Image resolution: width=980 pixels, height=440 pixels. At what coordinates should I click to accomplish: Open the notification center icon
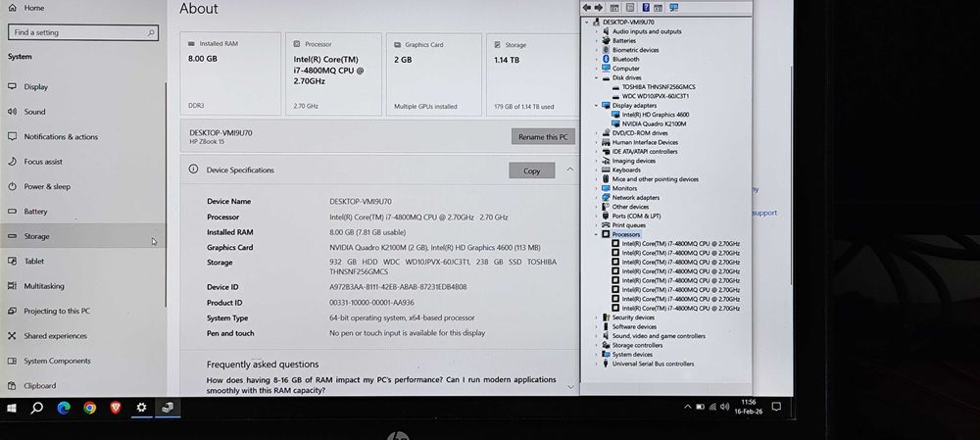pyautogui.click(x=776, y=407)
